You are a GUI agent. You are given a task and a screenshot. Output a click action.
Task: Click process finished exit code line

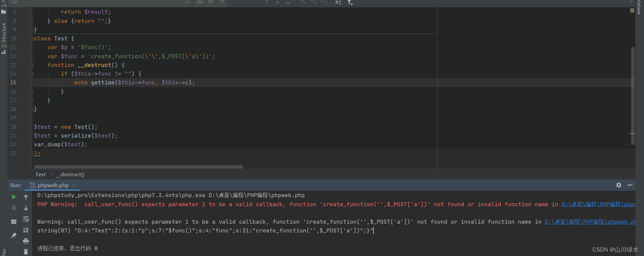click(67, 248)
